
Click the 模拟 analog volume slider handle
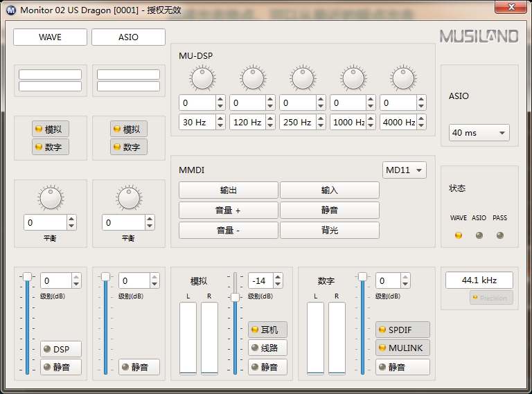[x=236, y=297]
